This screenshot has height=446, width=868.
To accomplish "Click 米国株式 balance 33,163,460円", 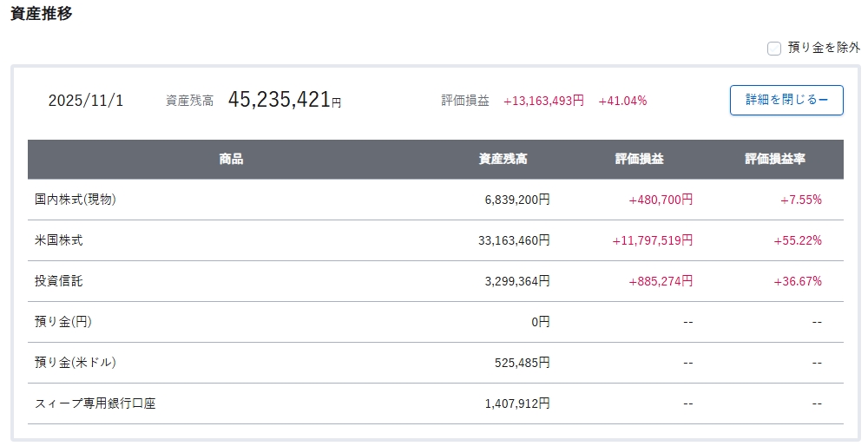I will [514, 240].
